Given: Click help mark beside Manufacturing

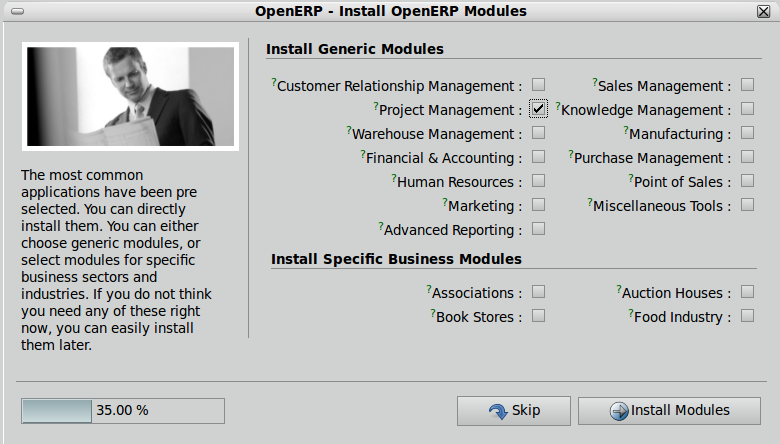Looking at the screenshot, I should (626, 130).
